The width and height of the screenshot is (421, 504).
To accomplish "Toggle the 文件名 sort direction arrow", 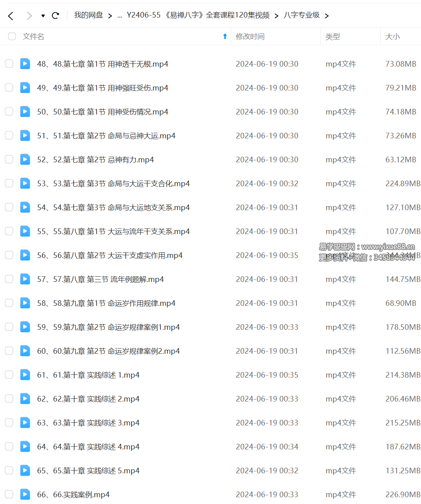I will [225, 37].
